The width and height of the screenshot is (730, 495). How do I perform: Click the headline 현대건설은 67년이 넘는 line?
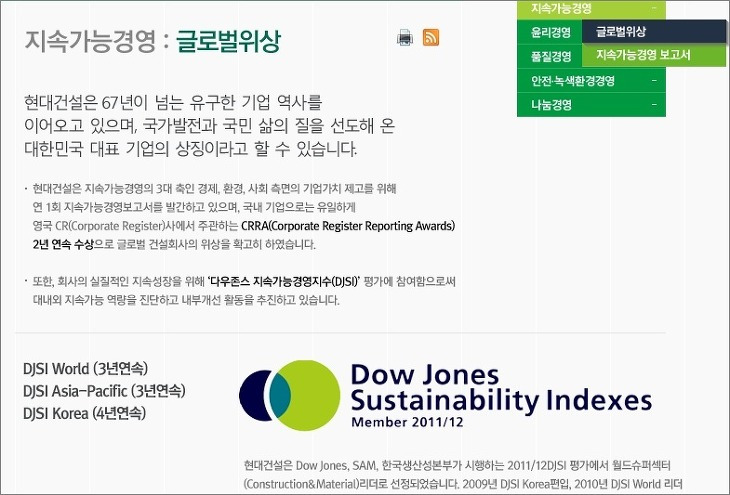point(173,102)
